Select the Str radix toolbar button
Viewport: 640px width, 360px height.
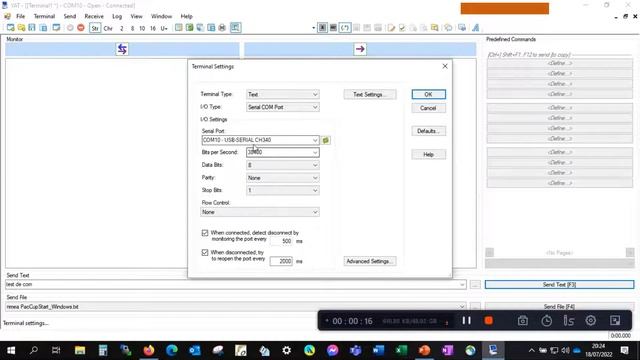95,28
